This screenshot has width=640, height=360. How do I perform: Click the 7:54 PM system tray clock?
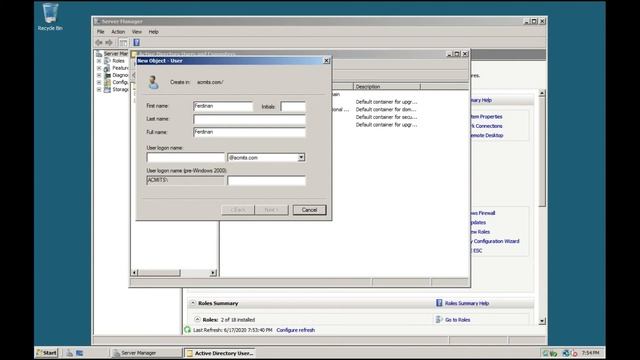590,353
